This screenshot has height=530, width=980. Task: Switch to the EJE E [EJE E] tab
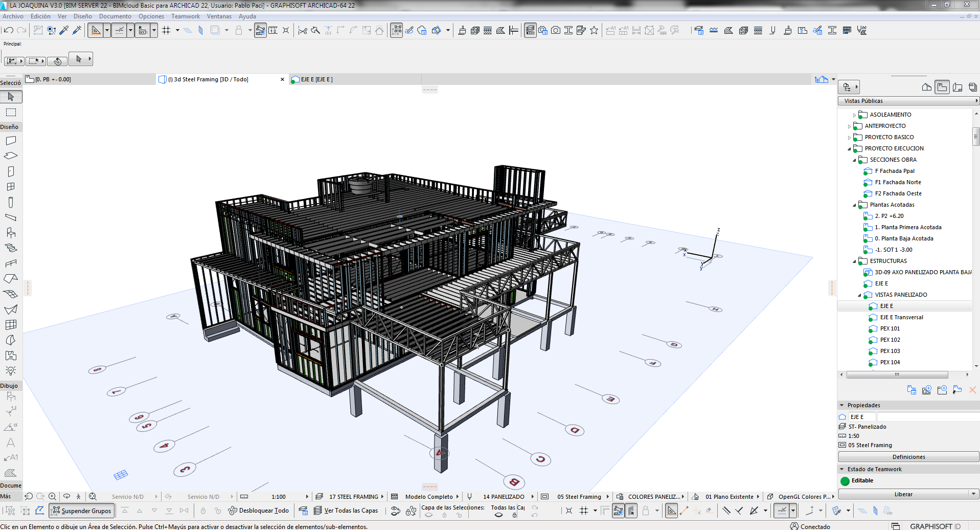coord(316,79)
